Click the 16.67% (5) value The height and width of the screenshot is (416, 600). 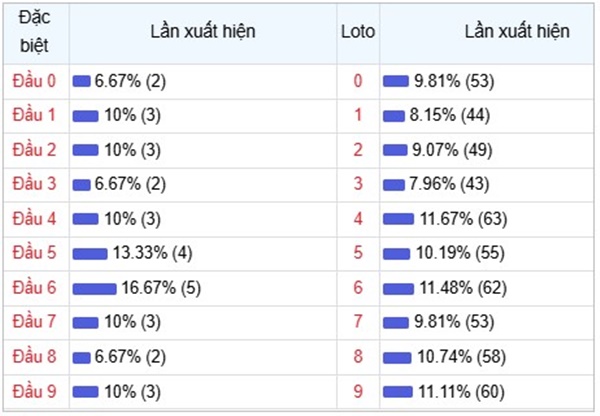[x=161, y=288]
